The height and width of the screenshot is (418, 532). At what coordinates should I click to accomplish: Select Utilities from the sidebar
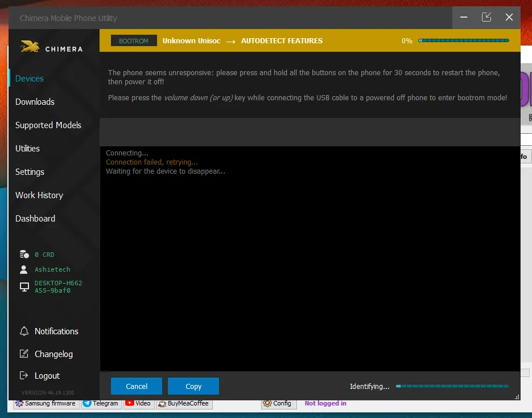(x=27, y=149)
